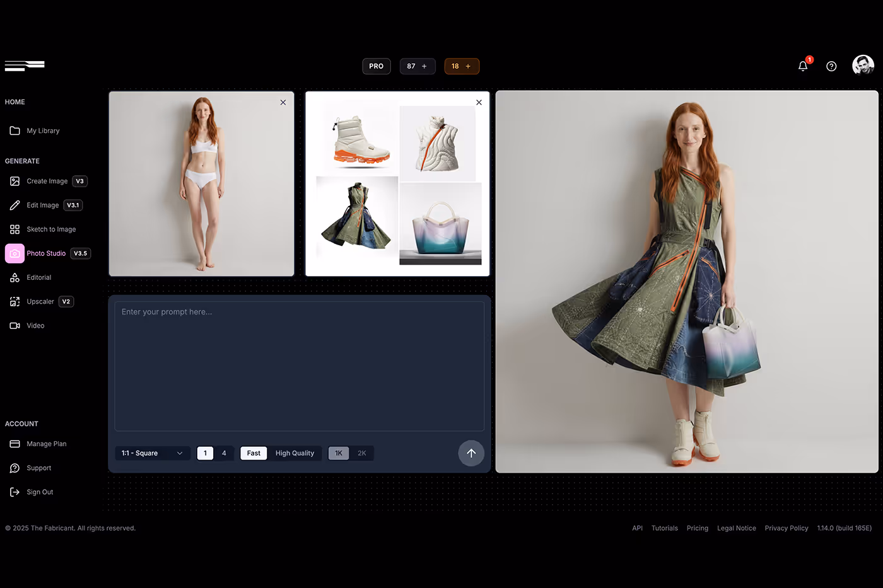Open the Edit Image tool
This screenshot has width=883, height=588.
(x=43, y=205)
